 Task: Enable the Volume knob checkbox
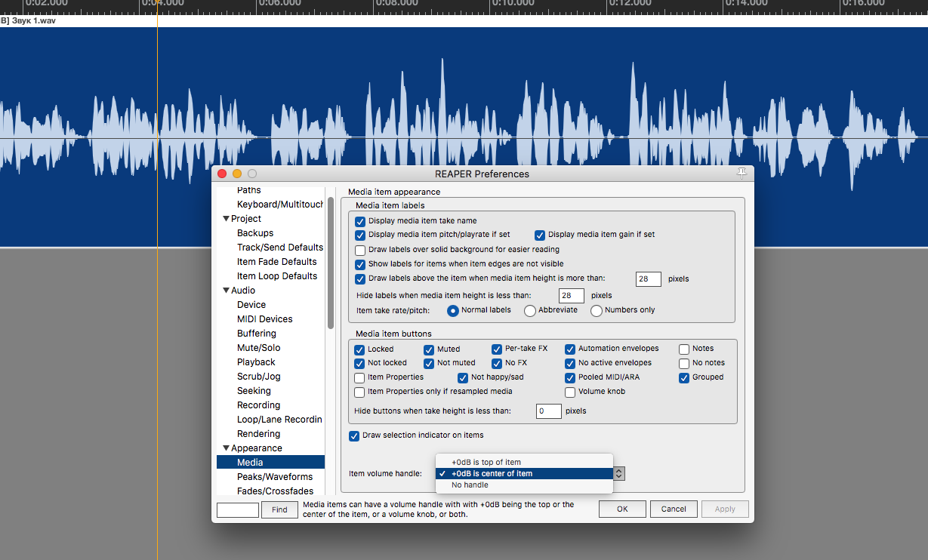570,392
